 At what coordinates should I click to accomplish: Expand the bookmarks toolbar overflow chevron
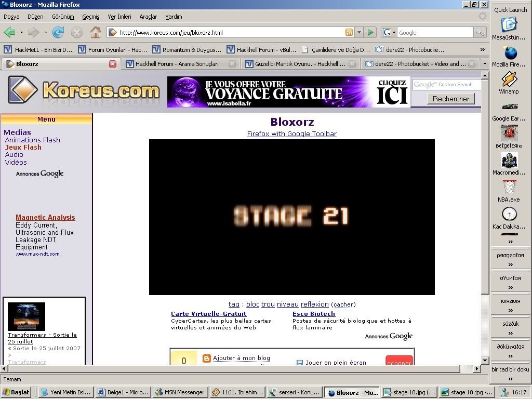click(482, 50)
